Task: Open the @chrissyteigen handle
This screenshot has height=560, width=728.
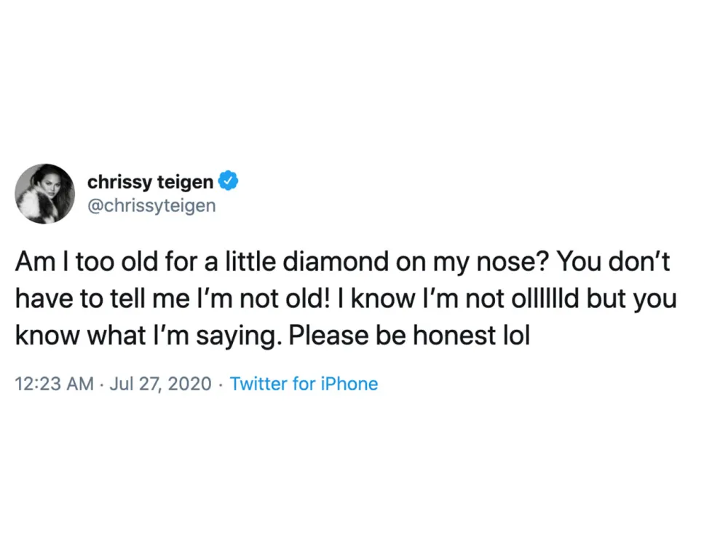Action: tap(151, 206)
